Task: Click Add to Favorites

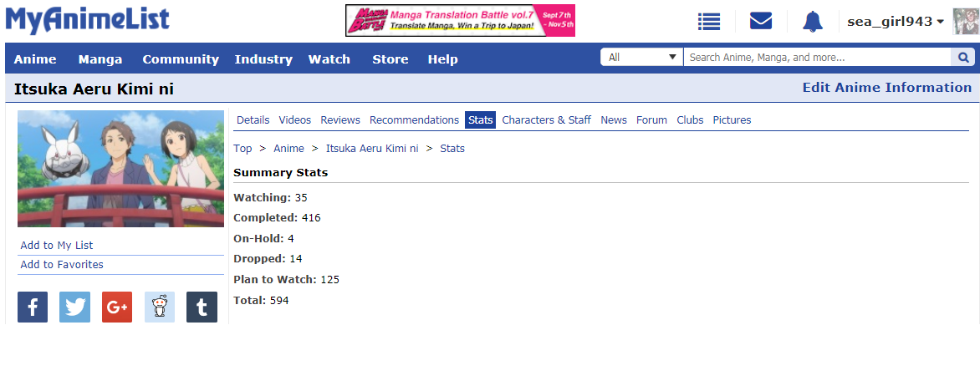Action: [62, 265]
